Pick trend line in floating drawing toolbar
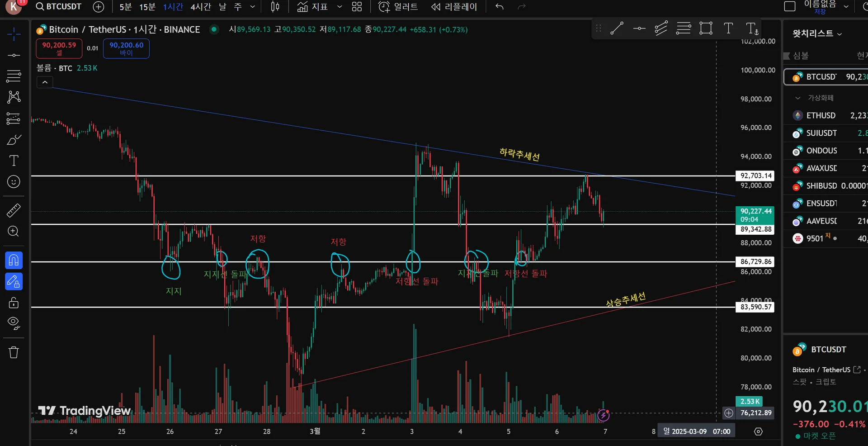The height and width of the screenshot is (446, 868). (617, 28)
